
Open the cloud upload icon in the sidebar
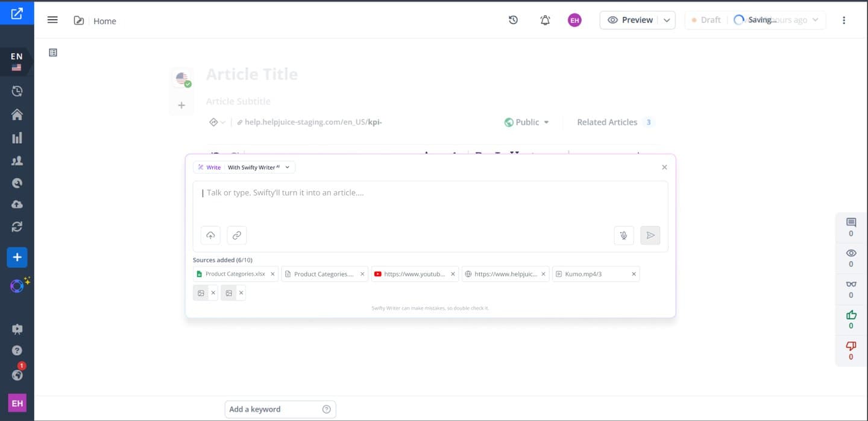coord(17,204)
